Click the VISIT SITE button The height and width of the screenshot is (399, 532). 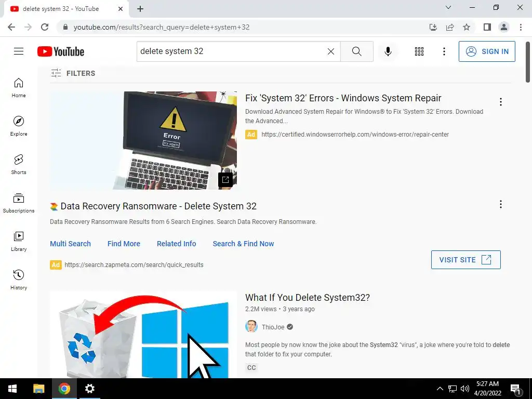click(x=465, y=260)
